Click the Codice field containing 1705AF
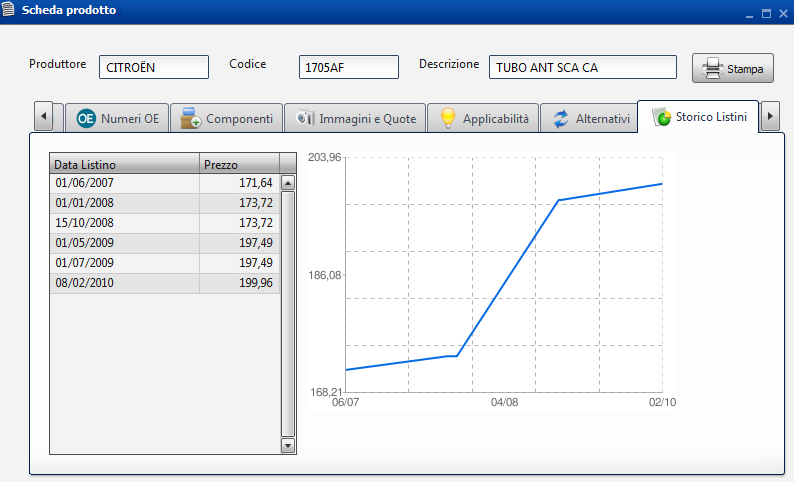Viewport: 794px width, 482px height. click(349, 67)
